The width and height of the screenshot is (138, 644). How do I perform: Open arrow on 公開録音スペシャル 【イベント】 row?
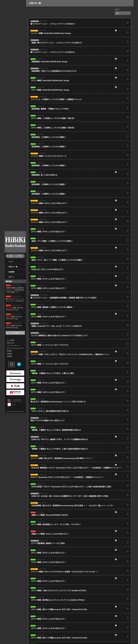click(127, 98)
